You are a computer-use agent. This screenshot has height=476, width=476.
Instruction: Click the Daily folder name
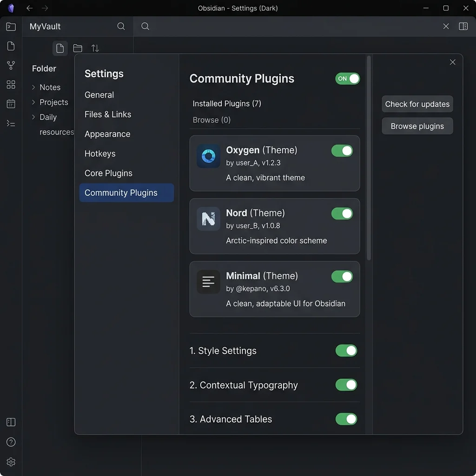(48, 117)
